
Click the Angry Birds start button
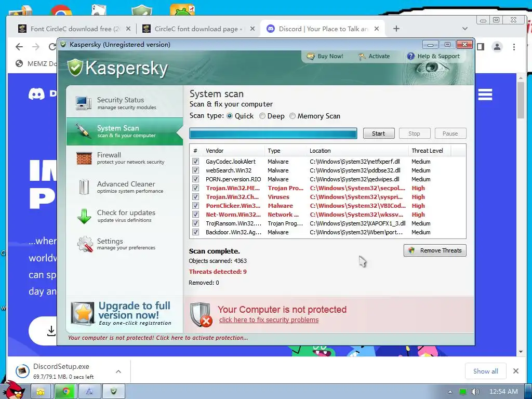pos(14,390)
